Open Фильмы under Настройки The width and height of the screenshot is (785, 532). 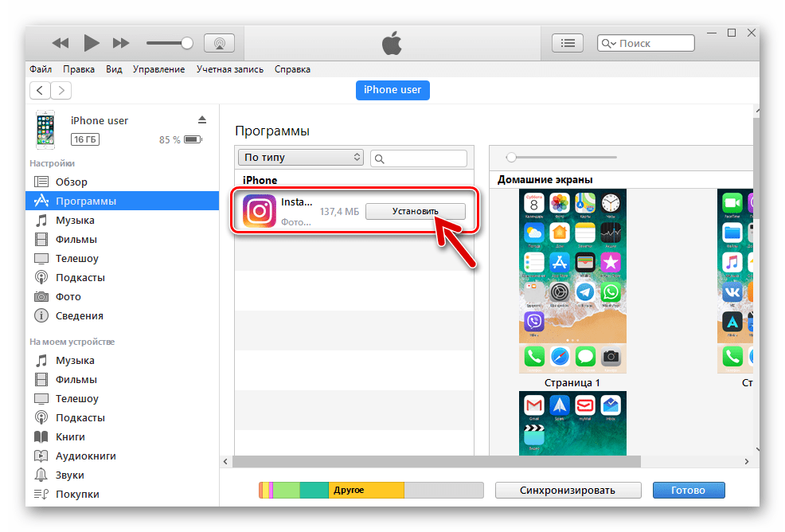(x=122, y=239)
